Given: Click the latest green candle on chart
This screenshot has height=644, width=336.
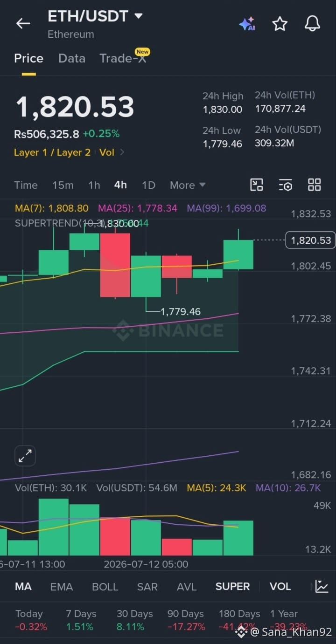Looking at the screenshot, I should pyautogui.click(x=238, y=254).
